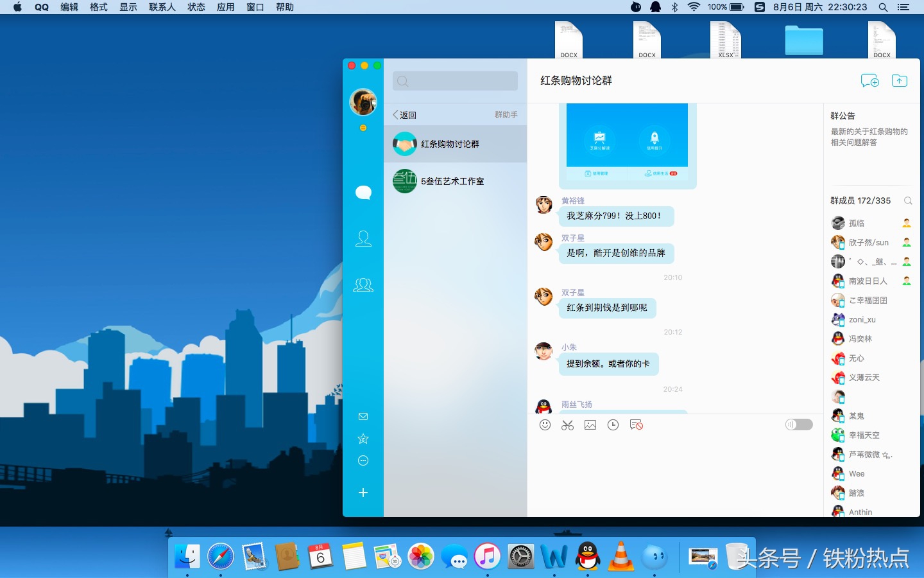Select the screenshot scissors tool
Viewport: 924px width, 578px height.
[x=567, y=425]
